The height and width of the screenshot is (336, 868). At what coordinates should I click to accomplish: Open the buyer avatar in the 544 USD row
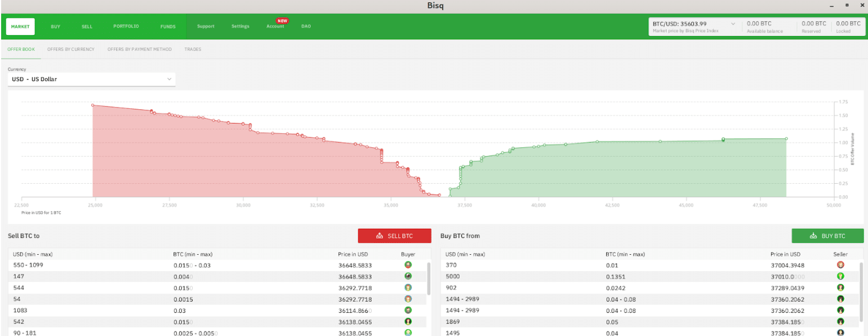(408, 288)
